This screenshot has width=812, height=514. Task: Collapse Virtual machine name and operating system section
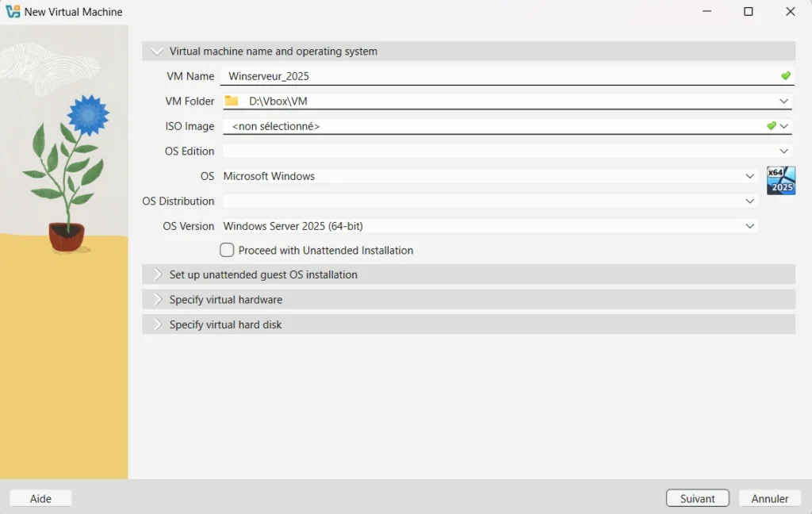point(469,52)
